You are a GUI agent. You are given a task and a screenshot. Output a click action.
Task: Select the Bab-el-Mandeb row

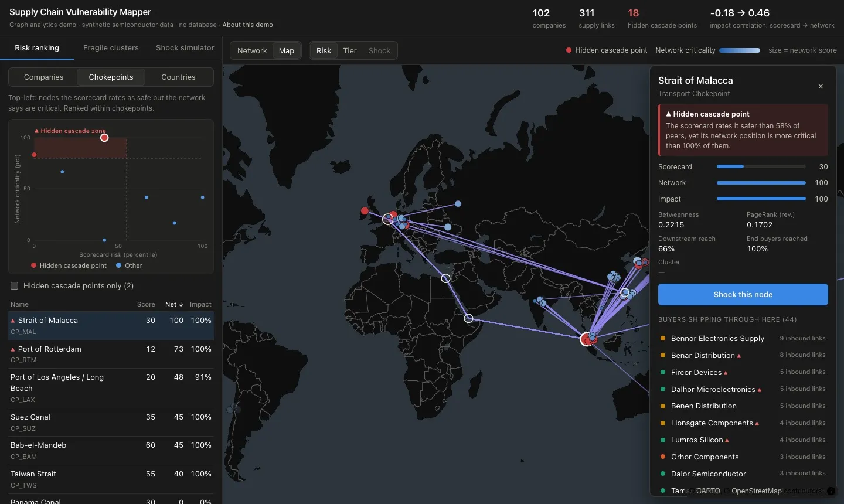[111, 451]
